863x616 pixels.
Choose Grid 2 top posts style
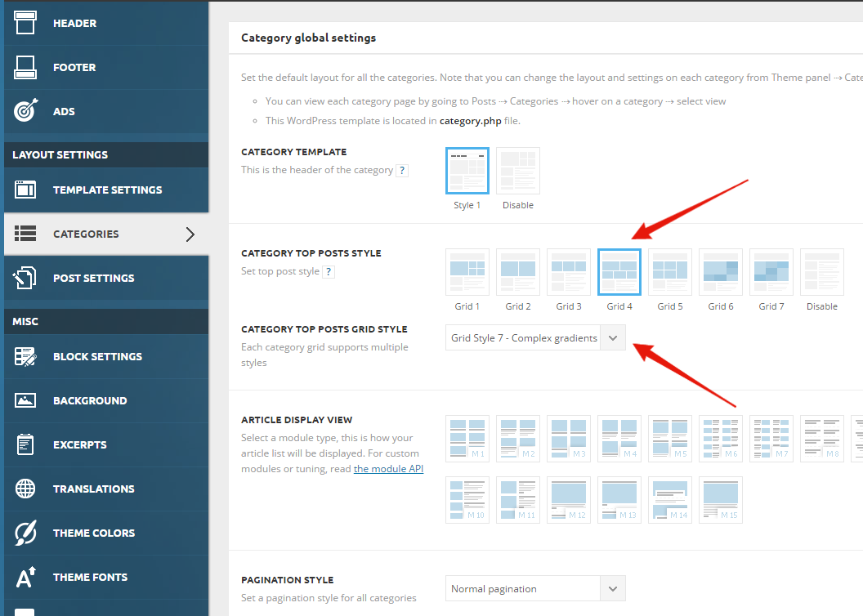518,272
